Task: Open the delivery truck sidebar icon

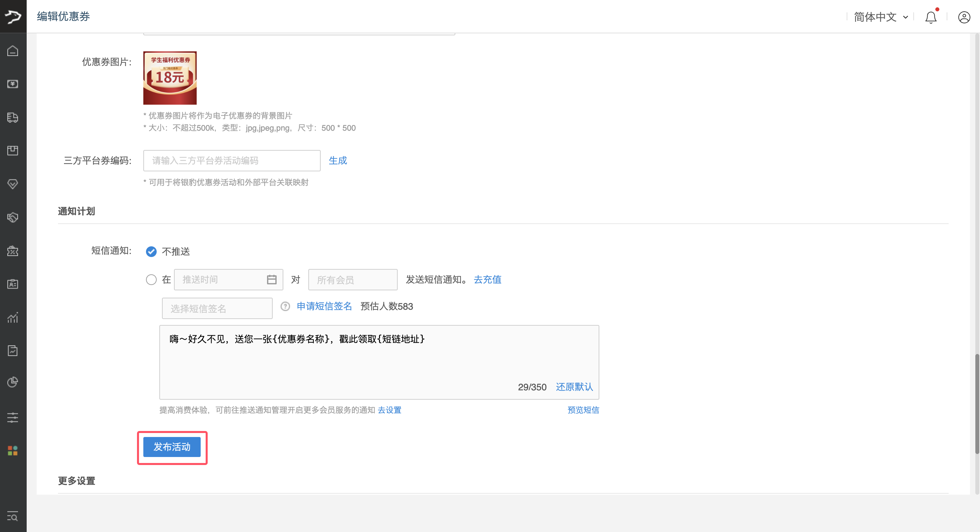Action: (x=13, y=118)
